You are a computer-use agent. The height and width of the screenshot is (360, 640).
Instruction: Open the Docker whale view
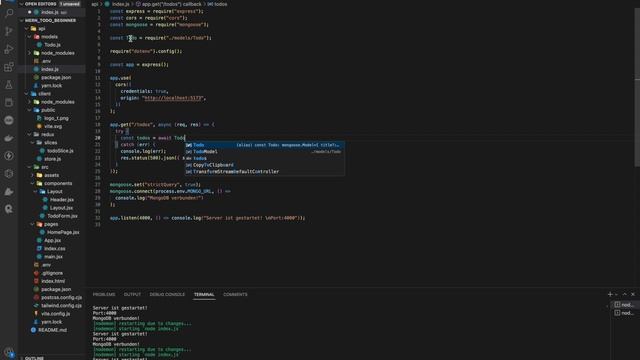point(9,138)
